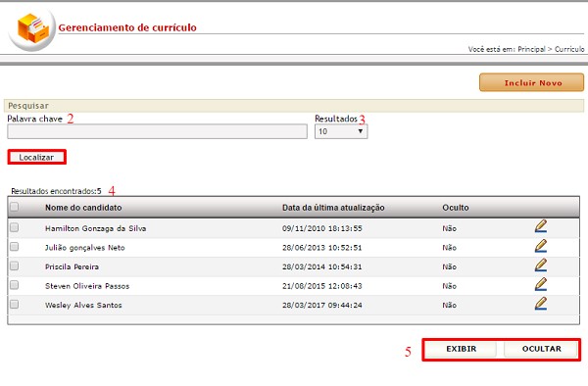The width and height of the screenshot is (588, 386).
Task: Click the Não value in Wesley's row
Action: pos(449,305)
